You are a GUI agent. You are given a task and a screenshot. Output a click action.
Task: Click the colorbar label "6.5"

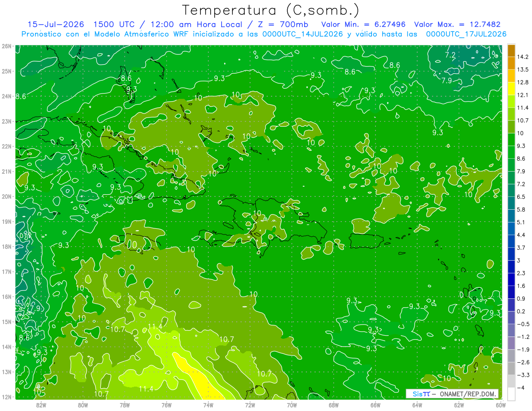tap(521, 196)
